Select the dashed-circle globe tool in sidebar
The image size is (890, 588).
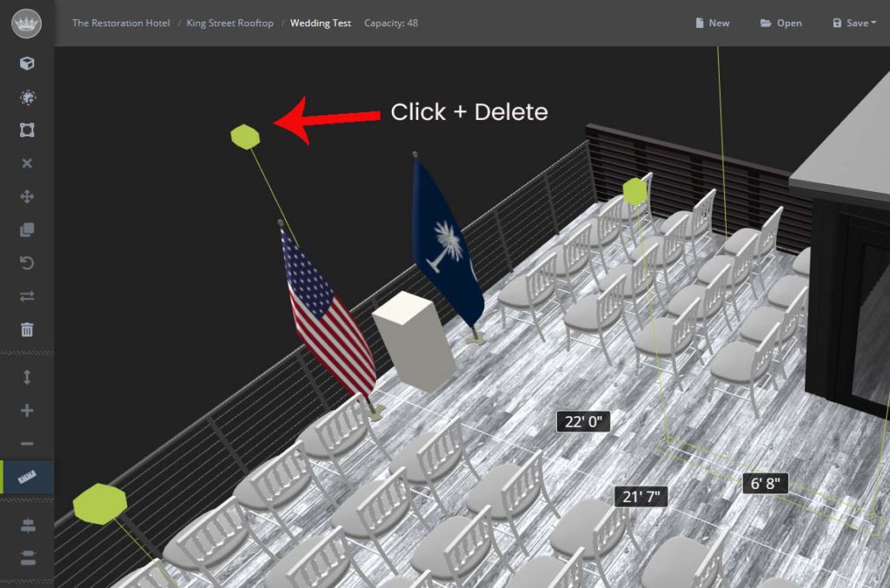click(27, 97)
